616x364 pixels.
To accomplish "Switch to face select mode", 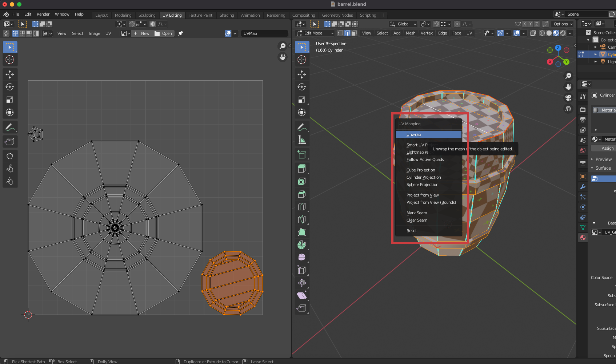I will 354,33.
